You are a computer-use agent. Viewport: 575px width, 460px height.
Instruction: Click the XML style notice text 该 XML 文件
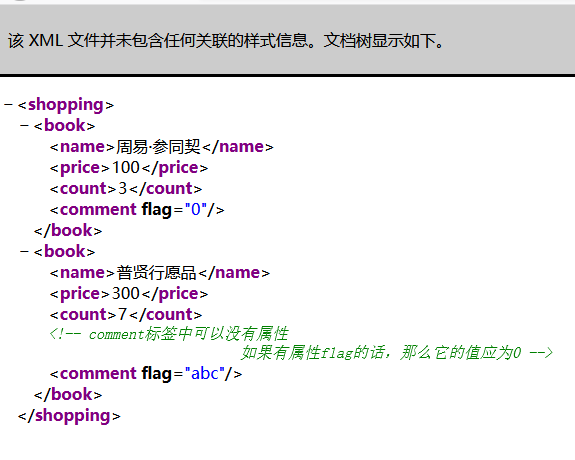tap(225, 40)
